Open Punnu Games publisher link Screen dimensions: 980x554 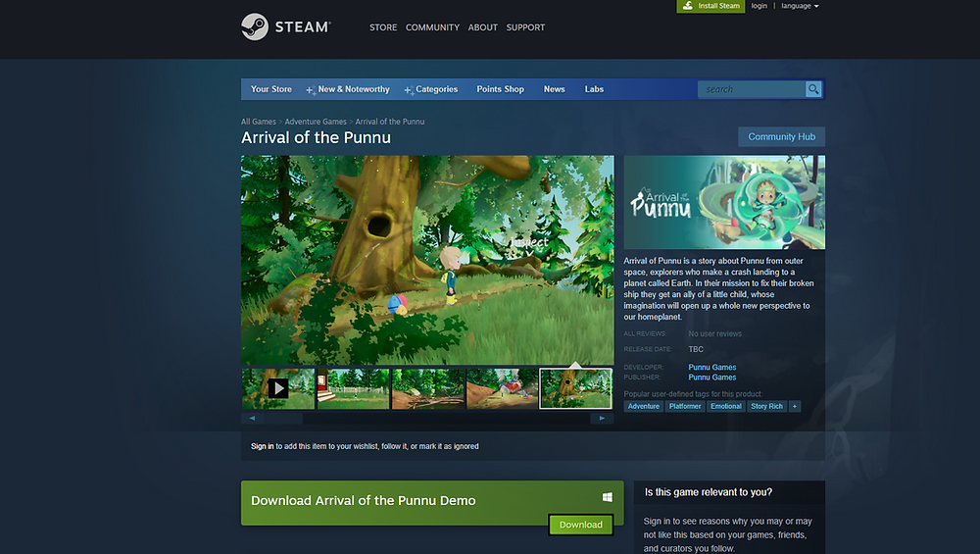click(711, 378)
